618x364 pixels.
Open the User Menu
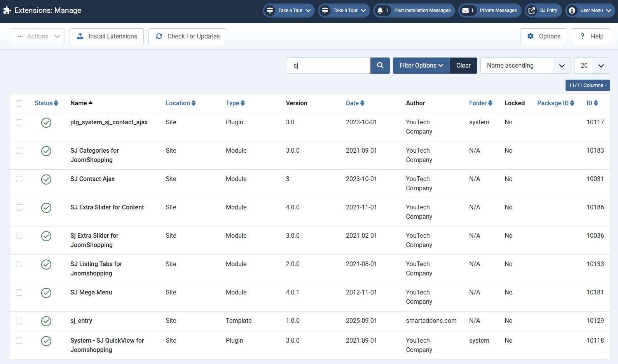click(590, 10)
